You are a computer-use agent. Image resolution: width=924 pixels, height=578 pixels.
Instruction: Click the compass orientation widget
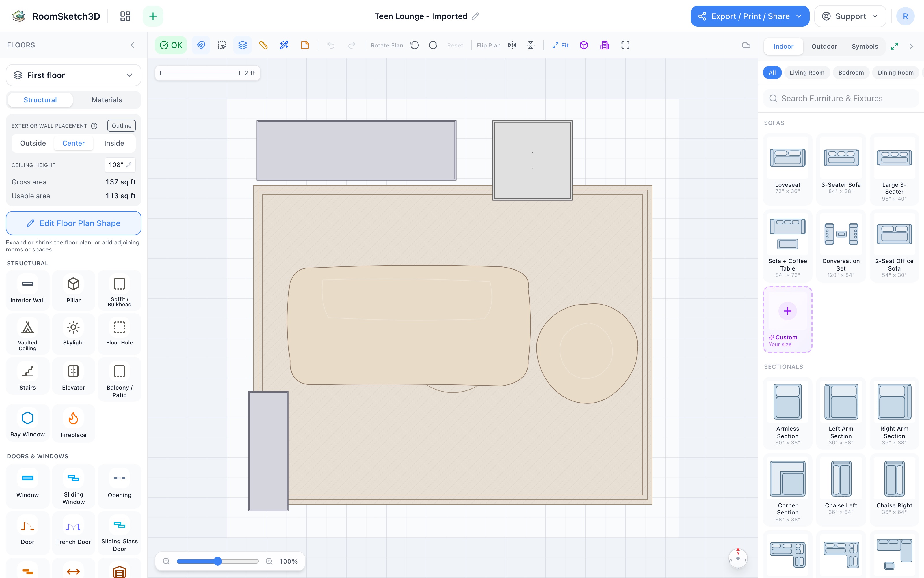coord(738,558)
